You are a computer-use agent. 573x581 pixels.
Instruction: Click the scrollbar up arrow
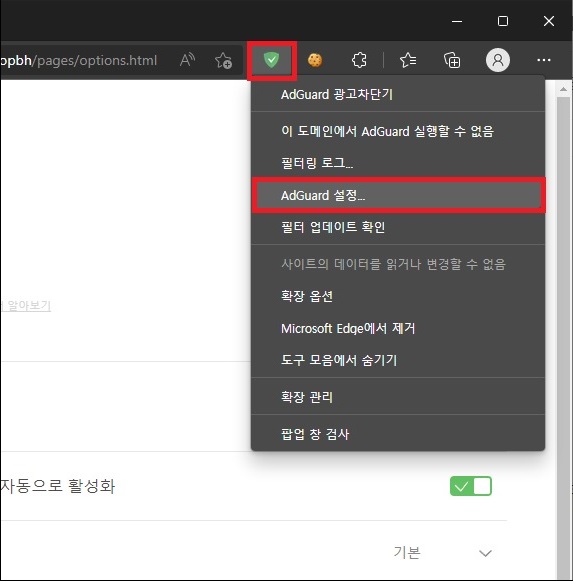click(x=563, y=89)
